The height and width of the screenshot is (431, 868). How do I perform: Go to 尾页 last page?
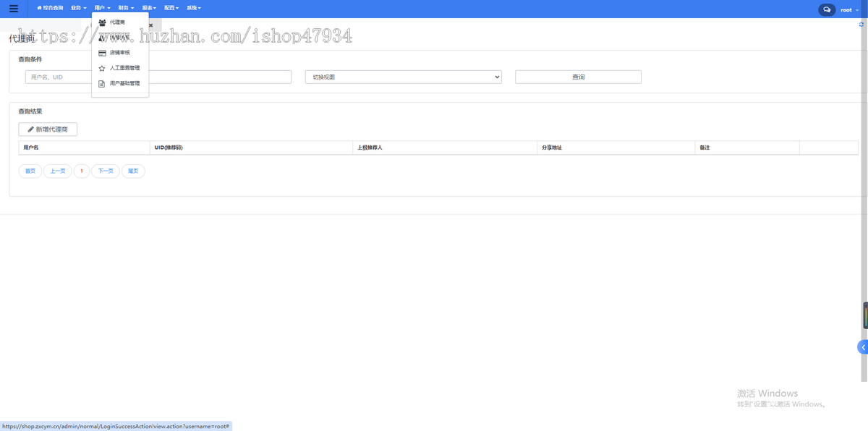tap(133, 171)
